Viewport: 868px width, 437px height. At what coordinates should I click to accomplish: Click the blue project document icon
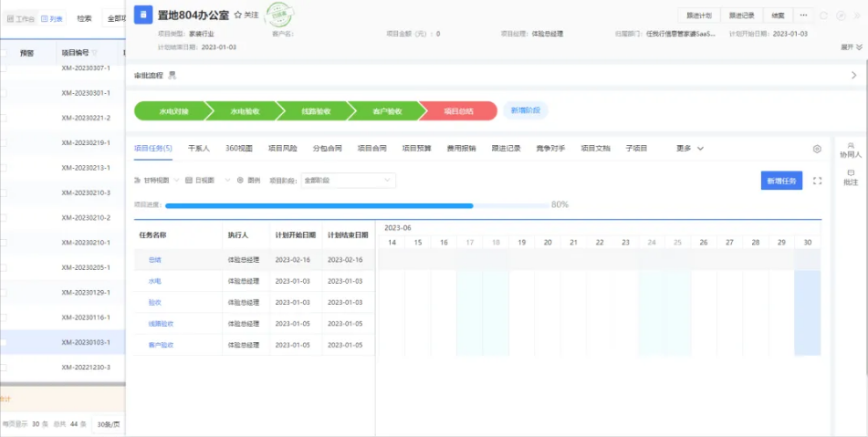[142, 16]
